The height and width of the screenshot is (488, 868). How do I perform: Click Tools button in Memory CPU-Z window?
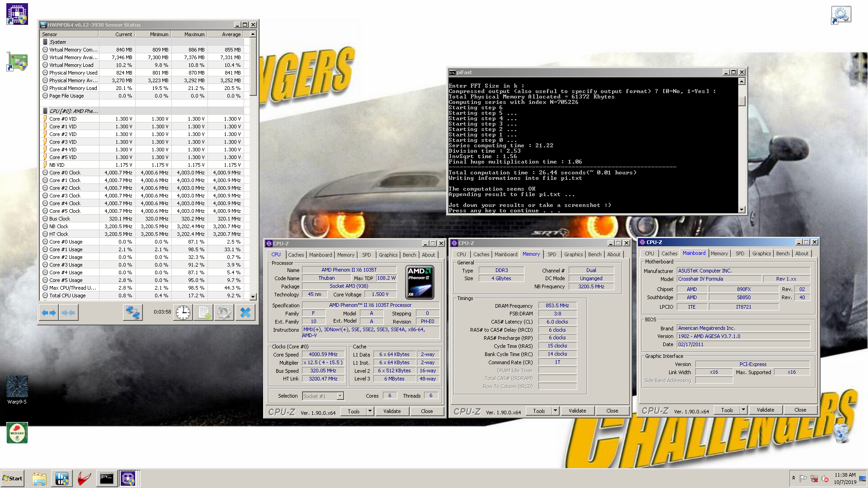coord(539,411)
